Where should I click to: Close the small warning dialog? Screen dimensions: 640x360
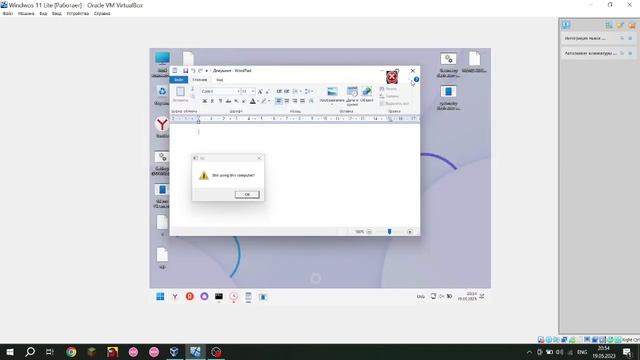tap(259, 158)
